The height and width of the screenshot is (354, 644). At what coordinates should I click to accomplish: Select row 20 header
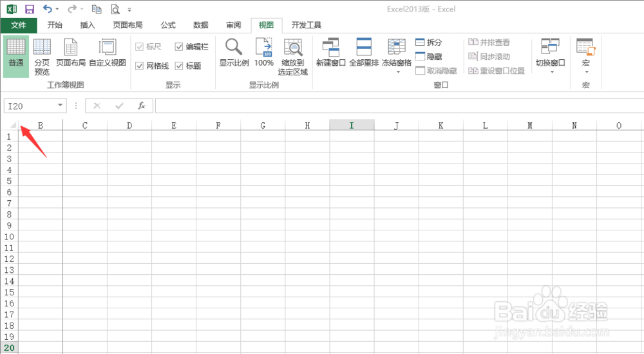(9, 348)
